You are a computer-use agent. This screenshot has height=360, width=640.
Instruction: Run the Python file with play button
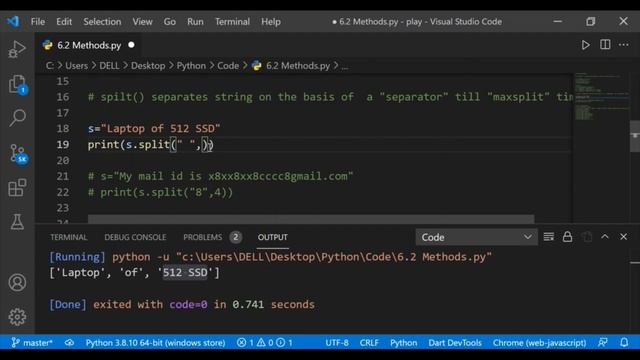pyautogui.click(x=585, y=45)
